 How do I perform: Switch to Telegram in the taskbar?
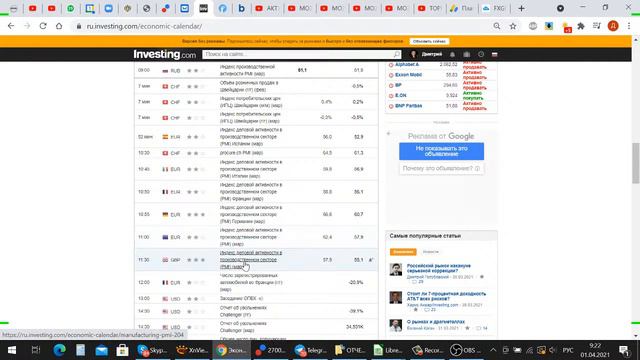point(311,350)
